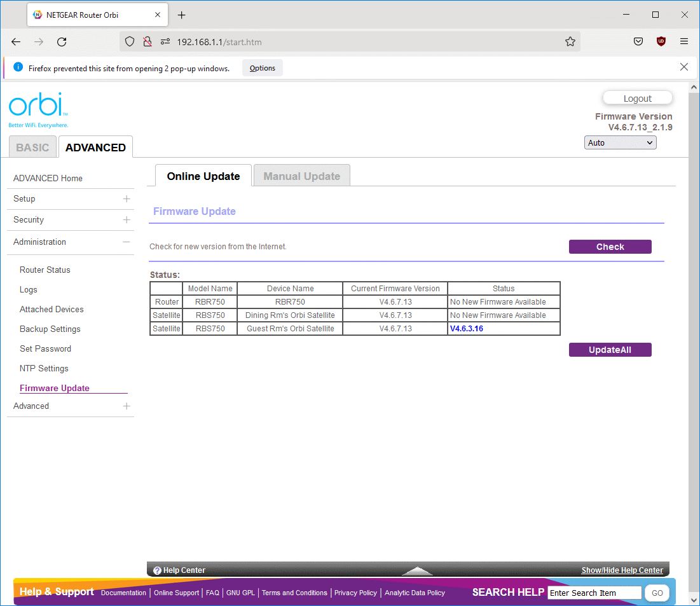This screenshot has width=700, height=606.
Task: Dismiss the pop-up blocked notification bar
Action: (684, 67)
